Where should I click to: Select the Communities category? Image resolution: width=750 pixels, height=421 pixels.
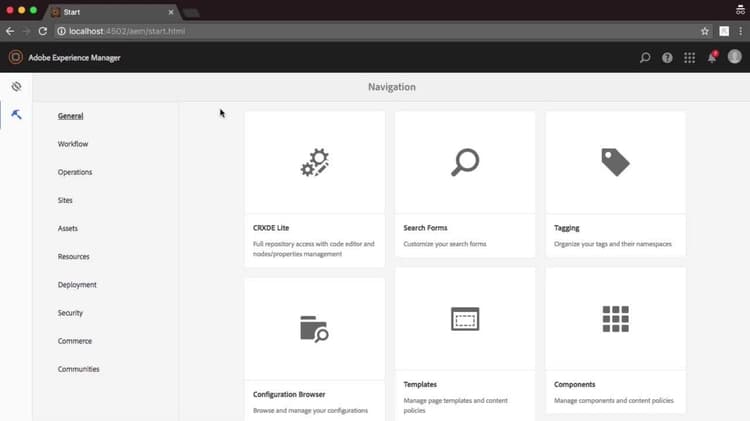click(78, 369)
